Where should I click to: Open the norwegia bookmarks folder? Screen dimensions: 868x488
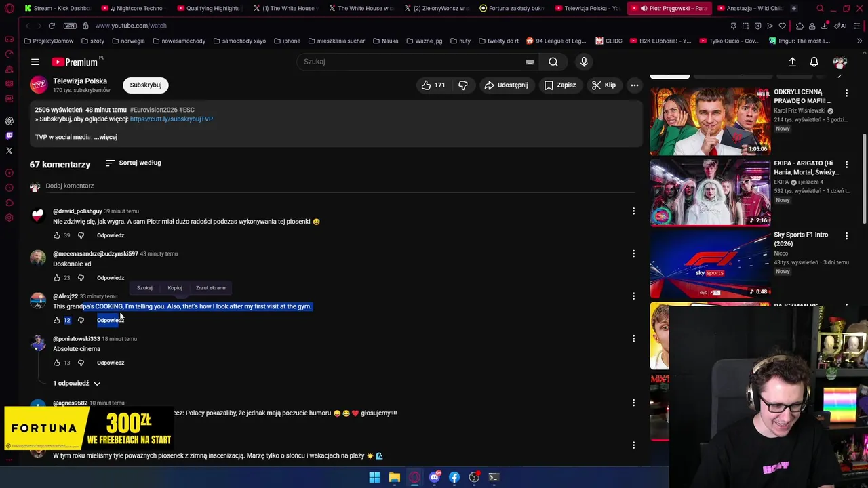128,41
